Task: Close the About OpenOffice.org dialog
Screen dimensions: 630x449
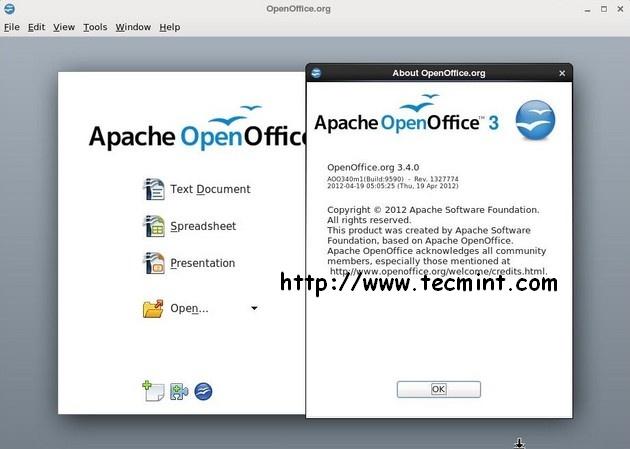Action: 562,73
